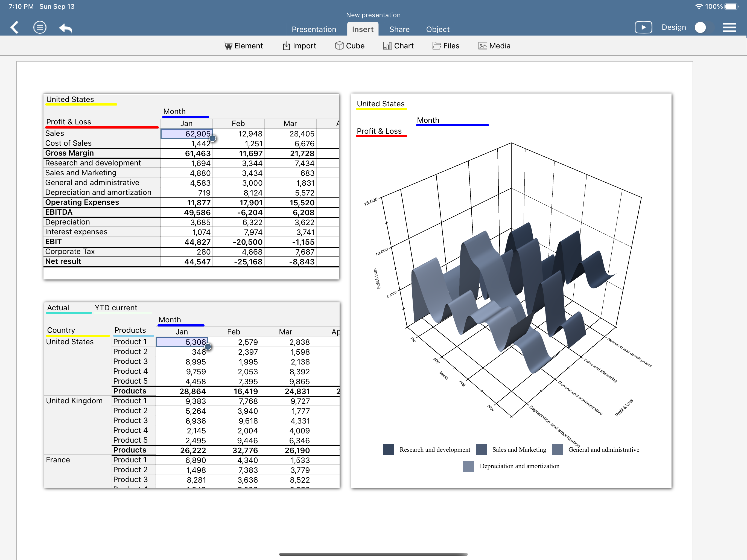Insert Media from toolbar
Image resolution: width=747 pixels, height=560 pixels.
(494, 46)
